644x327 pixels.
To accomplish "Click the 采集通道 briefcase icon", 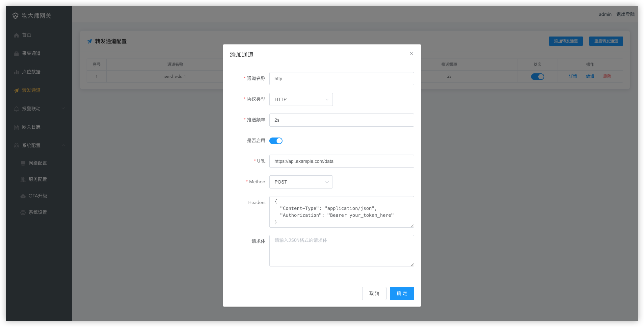I will pyautogui.click(x=16, y=54).
